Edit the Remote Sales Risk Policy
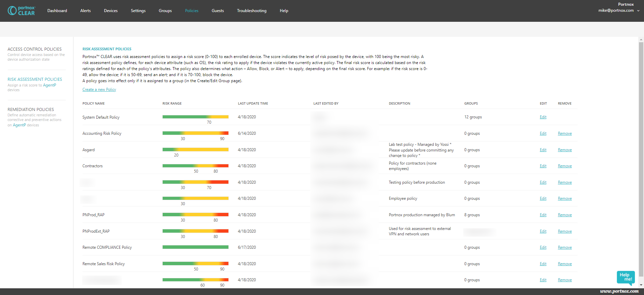This screenshot has height=295, width=644. [543, 264]
